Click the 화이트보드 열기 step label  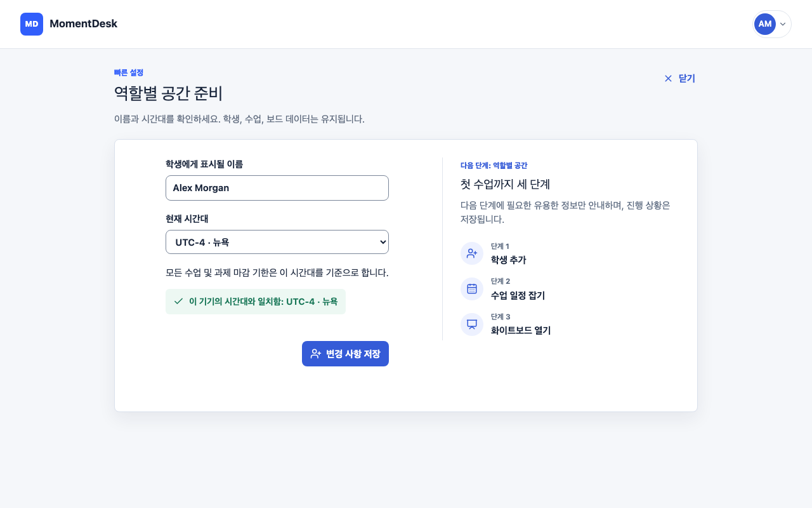(521, 330)
